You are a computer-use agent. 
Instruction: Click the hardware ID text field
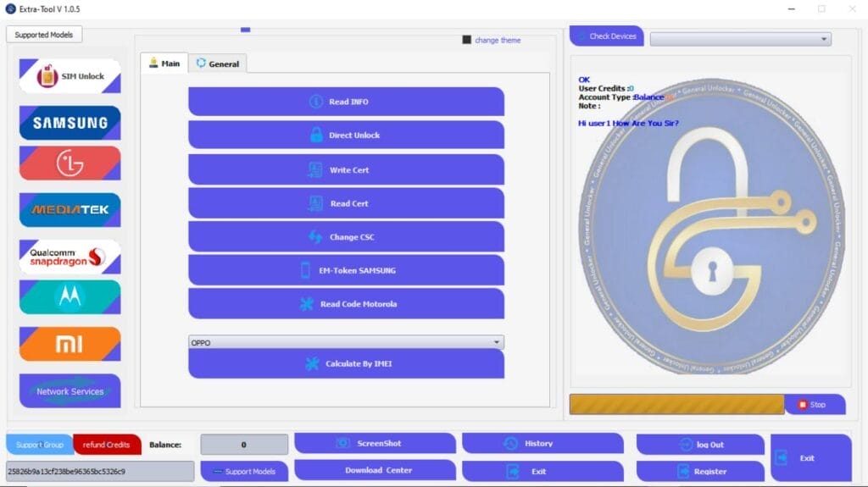pos(100,471)
